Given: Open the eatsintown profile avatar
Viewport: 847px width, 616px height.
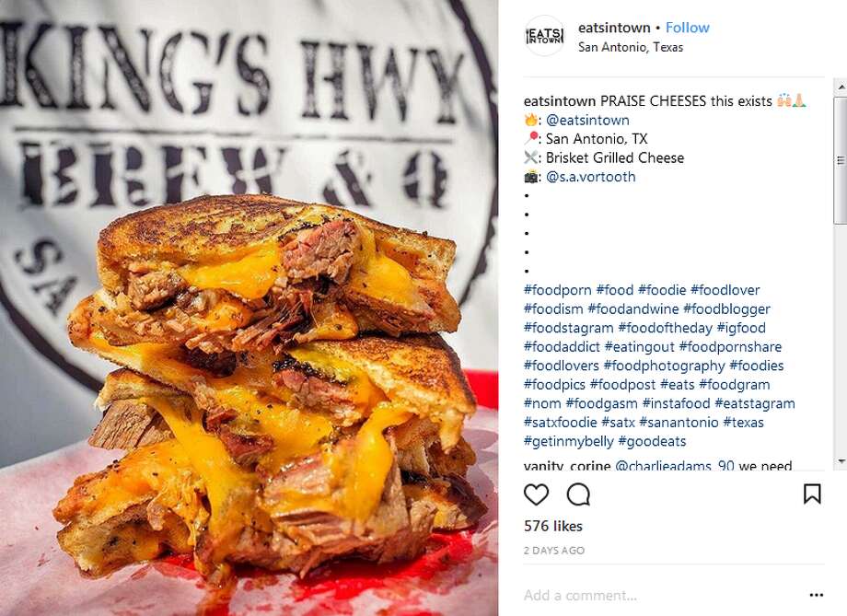Looking at the screenshot, I should click(544, 36).
